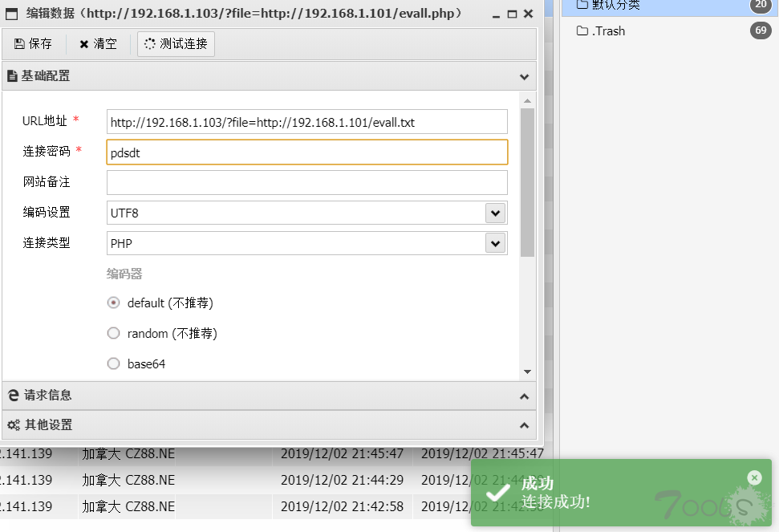Image resolution: width=779 pixels, height=532 pixels.
Task: Collapse the 基础配置 section chevron
Action: [x=524, y=77]
